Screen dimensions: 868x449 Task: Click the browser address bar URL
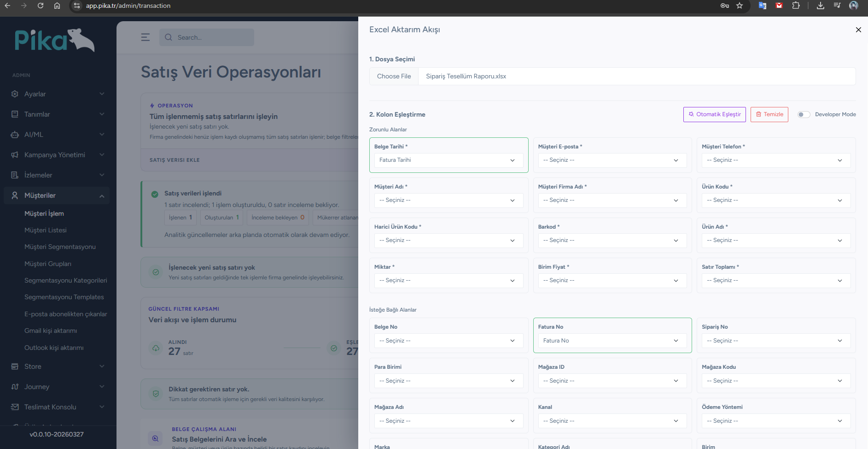tap(128, 6)
